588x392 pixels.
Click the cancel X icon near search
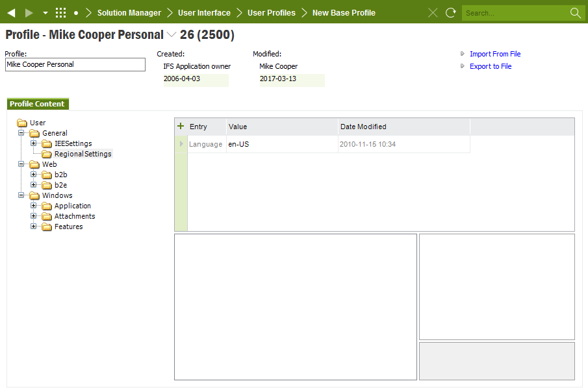tap(433, 13)
